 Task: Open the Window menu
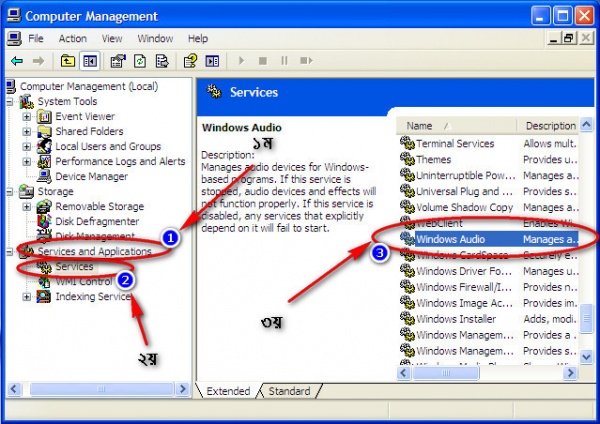[155, 39]
